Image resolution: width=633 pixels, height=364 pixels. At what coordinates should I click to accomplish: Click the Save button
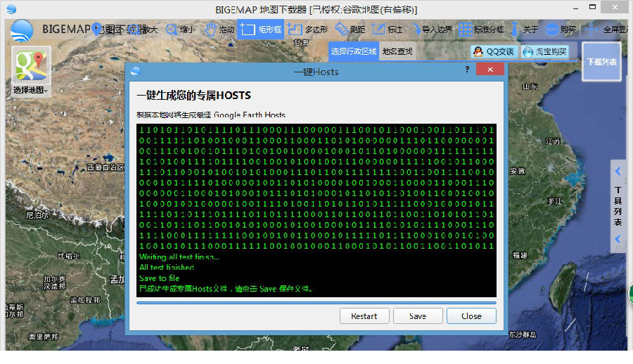[418, 316]
